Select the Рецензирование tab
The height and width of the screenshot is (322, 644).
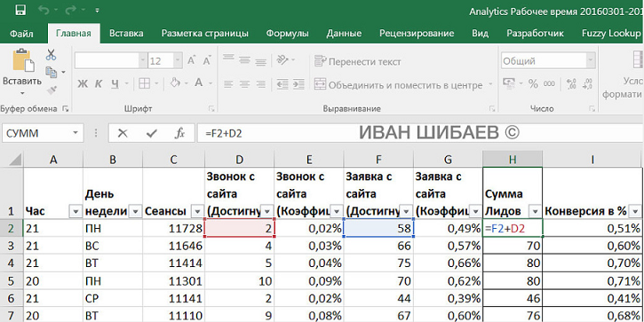point(417,34)
